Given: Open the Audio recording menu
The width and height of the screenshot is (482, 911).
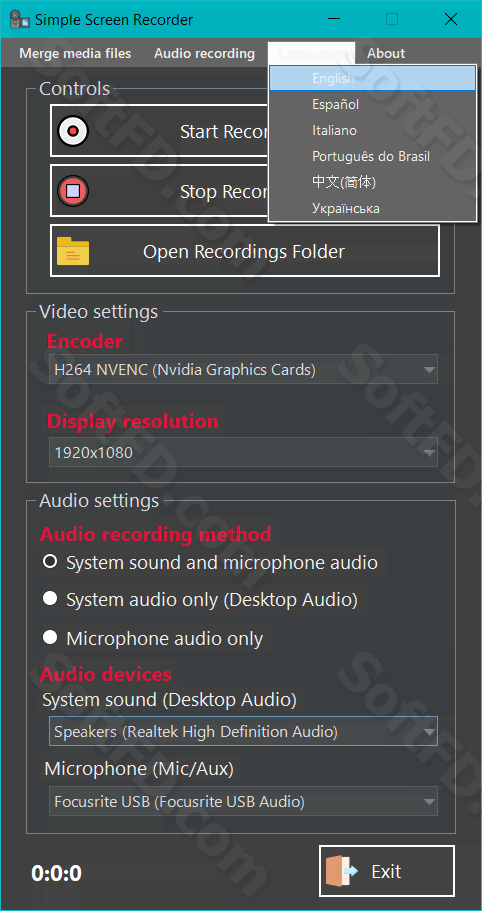Looking at the screenshot, I should (204, 53).
